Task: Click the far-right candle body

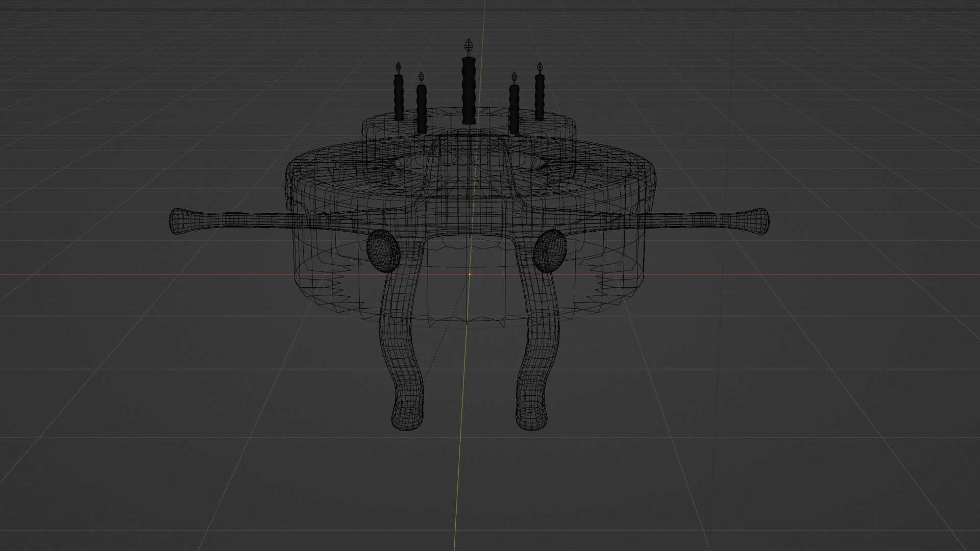Action: (540, 97)
